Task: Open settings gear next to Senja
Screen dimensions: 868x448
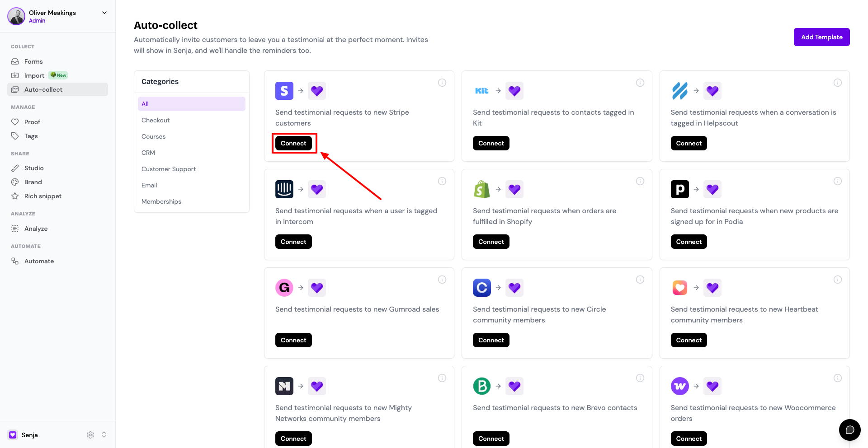Action: click(x=90, y=435)
